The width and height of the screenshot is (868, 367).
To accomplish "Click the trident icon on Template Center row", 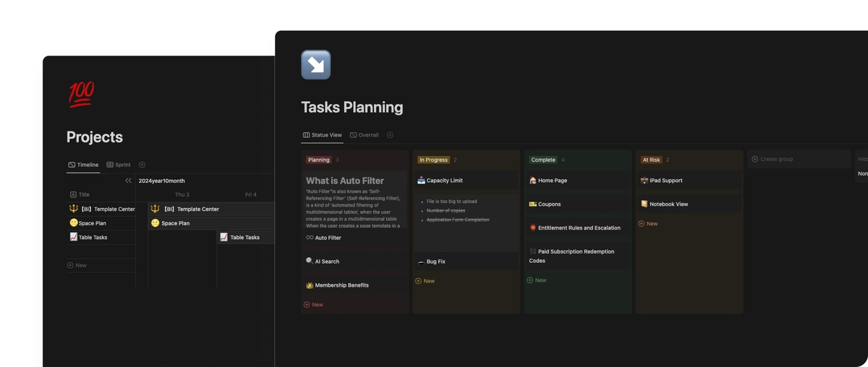I will (74, 209).
